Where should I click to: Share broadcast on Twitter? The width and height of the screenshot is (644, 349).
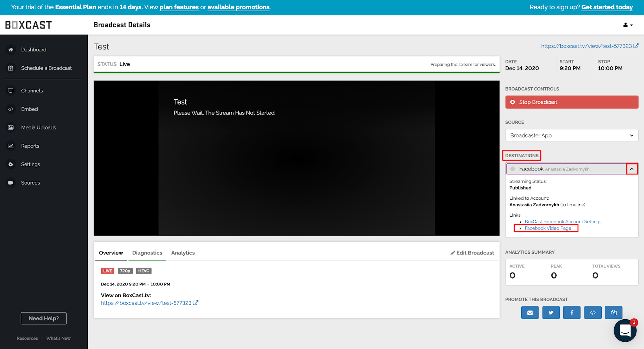pyautogui.click(x=551, y=312)
